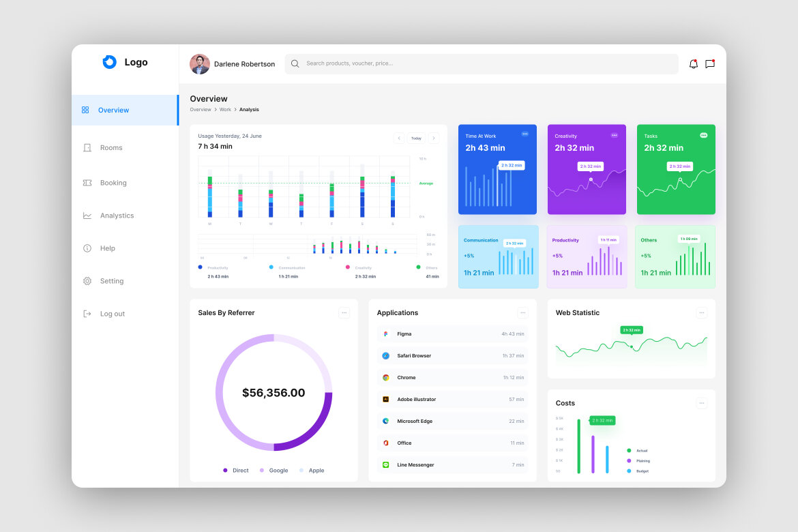Image resolution: width=798 pixels, height=532 pixels.
Task: Select the Microsoft Edge row
Action: (452, 421)
